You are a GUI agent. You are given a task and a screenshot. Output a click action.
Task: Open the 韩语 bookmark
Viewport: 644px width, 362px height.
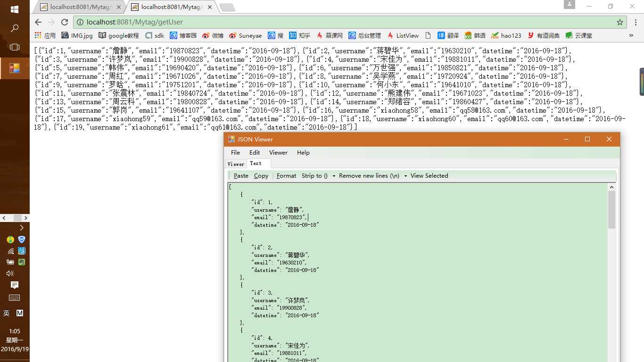(475, 35)
